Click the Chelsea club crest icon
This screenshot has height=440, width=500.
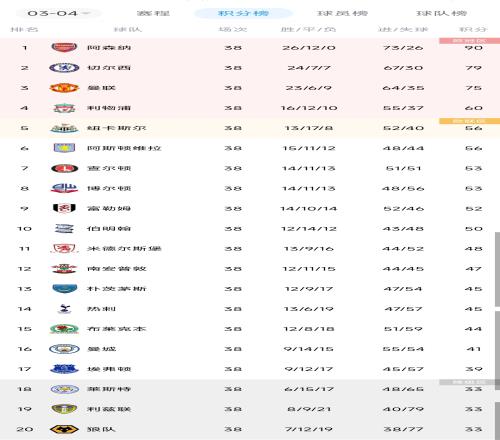click(x=64, y=68)
